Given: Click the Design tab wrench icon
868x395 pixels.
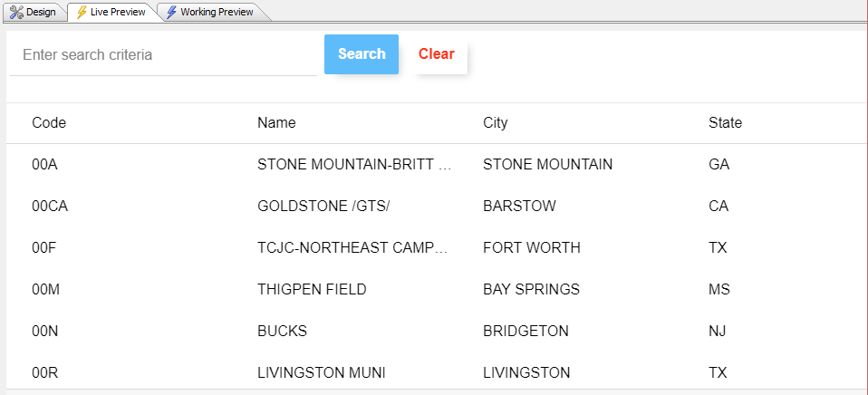Looking at the screenshot, I should 17,12.
